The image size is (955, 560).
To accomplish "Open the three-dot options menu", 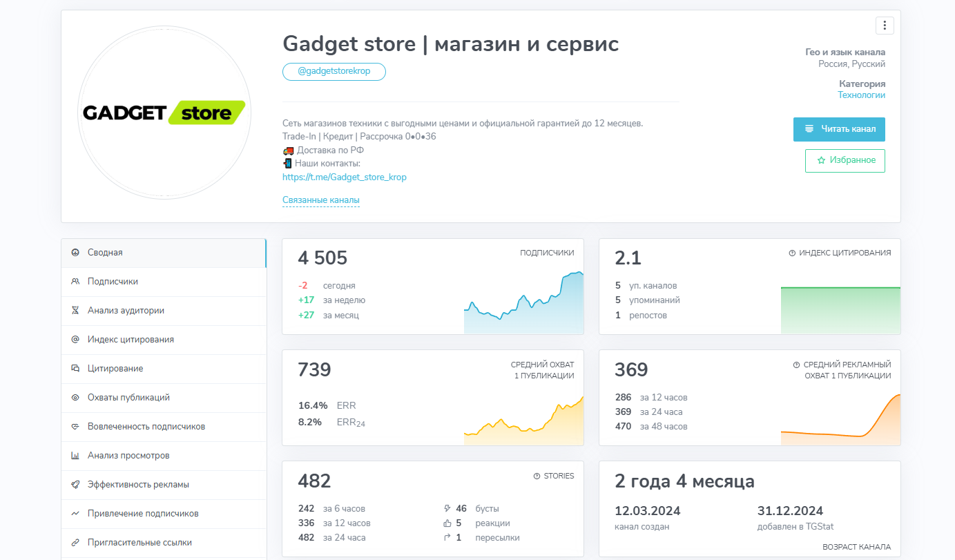I will coord(885,26).
